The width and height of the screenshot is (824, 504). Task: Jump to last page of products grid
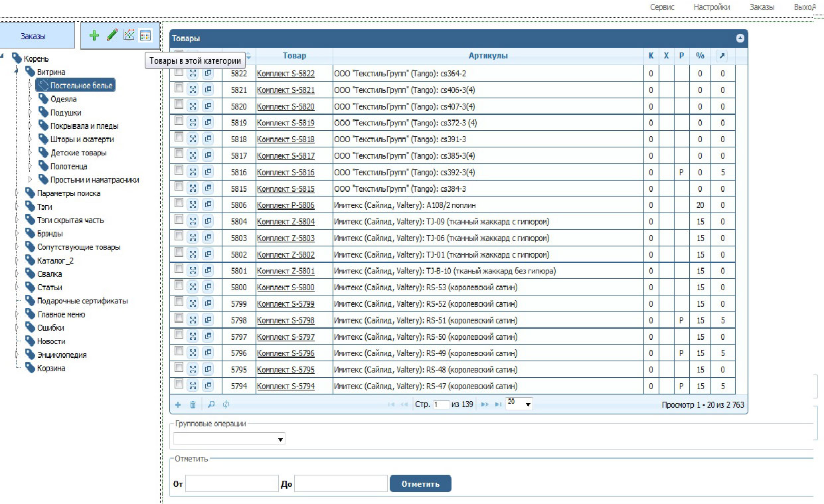[498, 404]
